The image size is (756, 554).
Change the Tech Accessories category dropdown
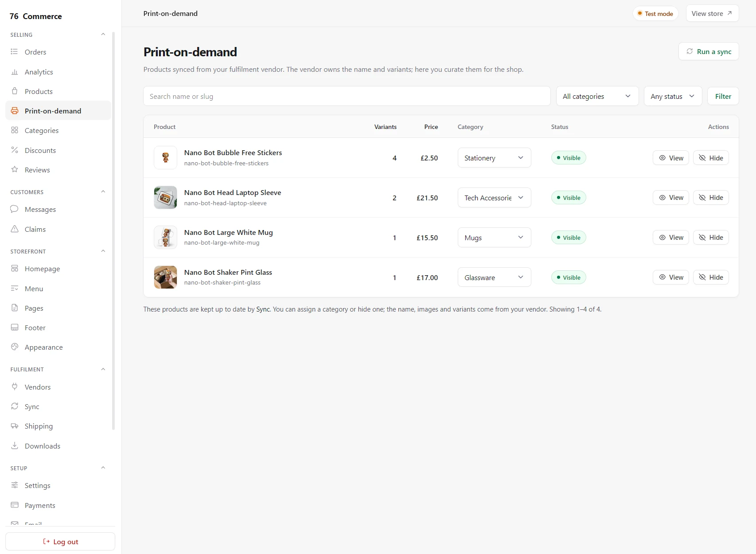(x=495, y=198)
